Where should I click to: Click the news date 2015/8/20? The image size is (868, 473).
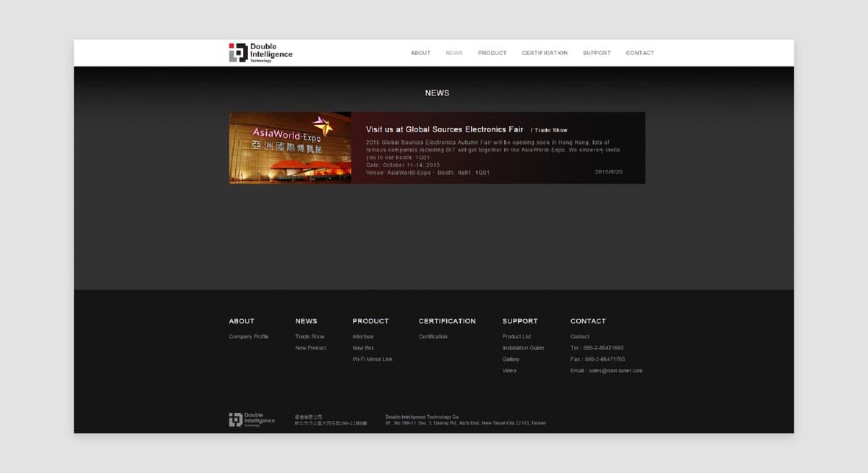tap(609, 172)
